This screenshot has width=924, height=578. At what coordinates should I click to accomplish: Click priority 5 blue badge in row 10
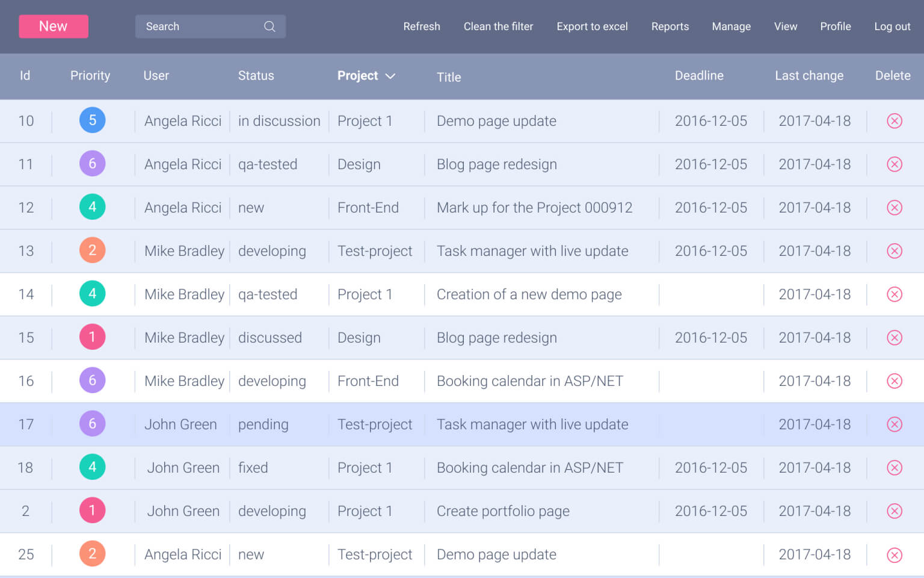(92, 120)
